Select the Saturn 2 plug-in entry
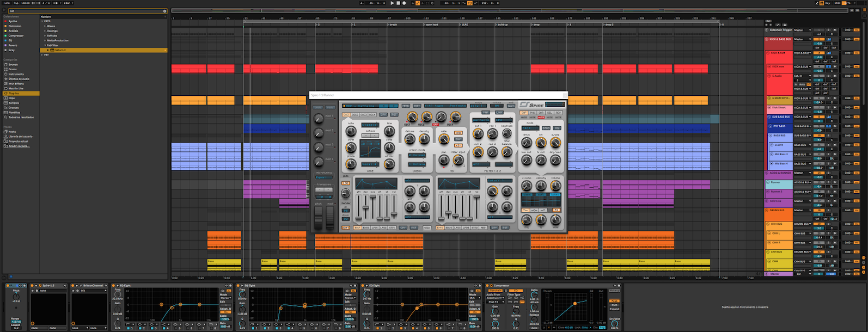 coord(103,50)
